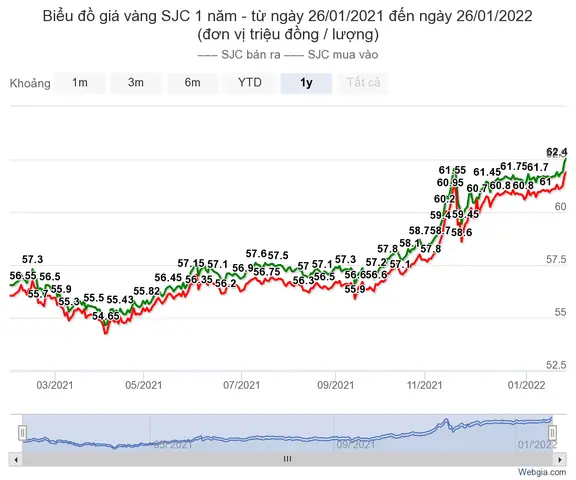
Task: Select the 3m range button
Action: pyautogui.click(x=136, y=83)
